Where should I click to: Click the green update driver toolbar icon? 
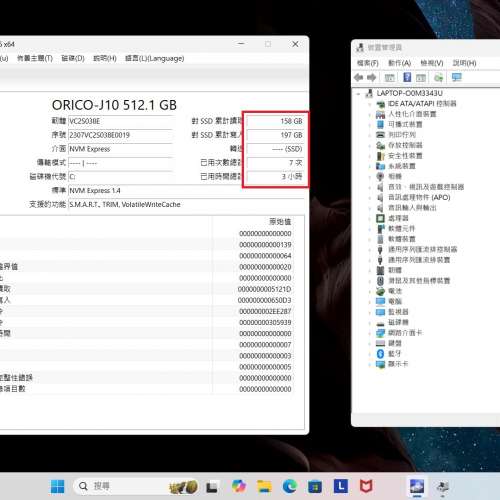click(438, 78)
